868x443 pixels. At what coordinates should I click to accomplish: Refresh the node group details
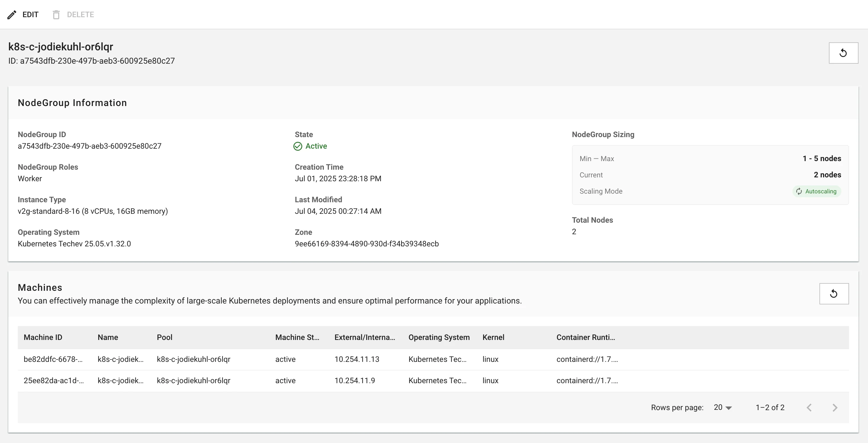pyautogui.click(x=843, y=53)
